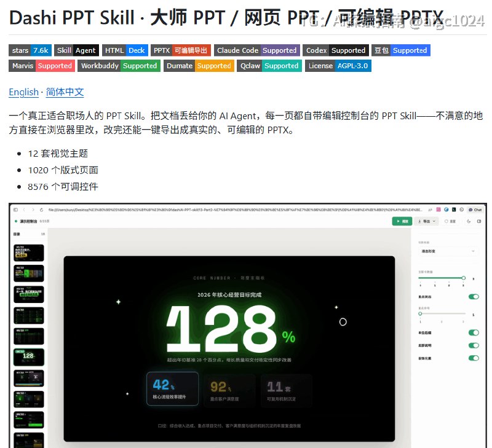Click the Qclaw Supported badge
The height and width of the screenshot is (448, 492).
click(269, 66)
